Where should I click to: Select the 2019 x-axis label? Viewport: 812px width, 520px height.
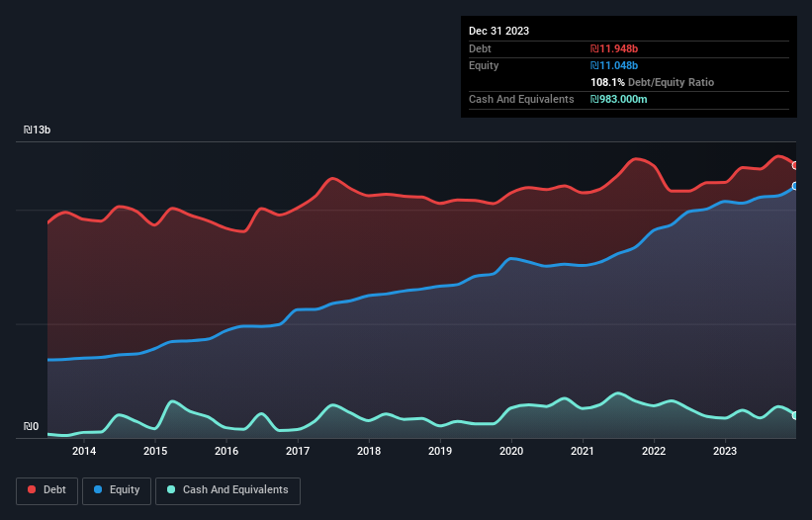point(440,451)
